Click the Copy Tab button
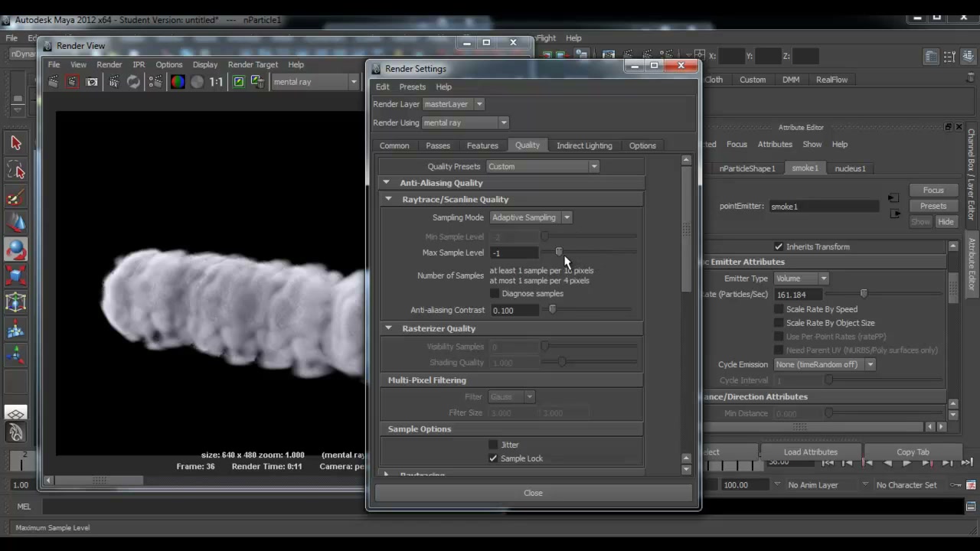 (913, 452)
